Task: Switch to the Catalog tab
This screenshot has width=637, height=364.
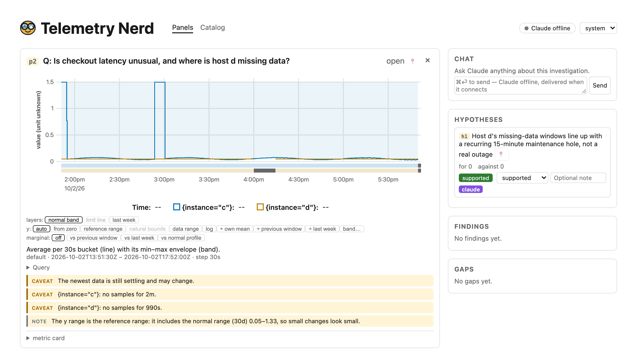Action: pyautogui.click(x=212, y=28)
